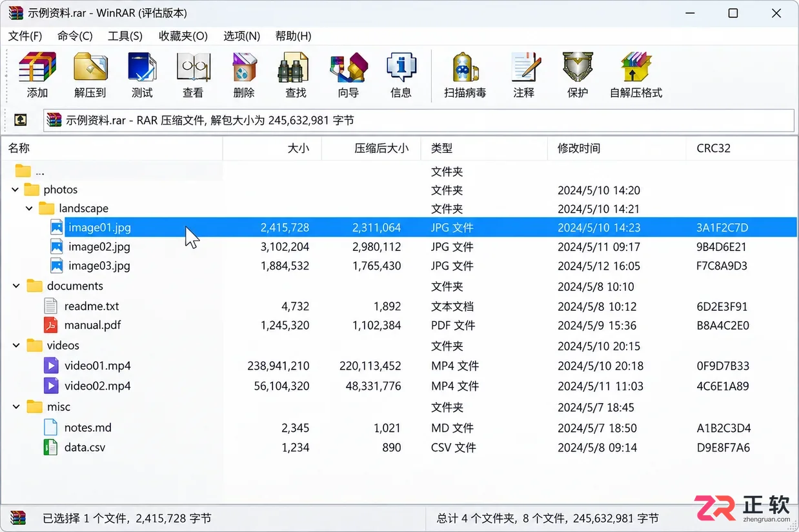This screenshot has width=799, height=532.
Task: Click the 保护 (Protect) toolbar icon
Action: click(577, 68)
